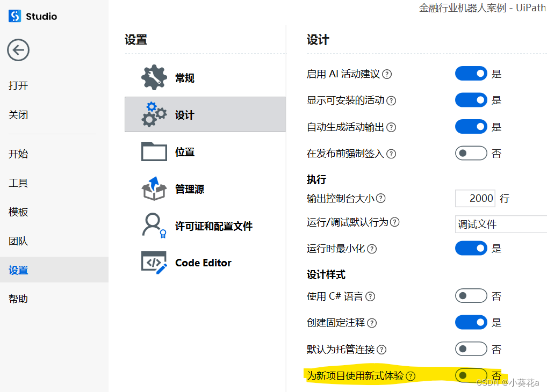Open the 模板 section
Image resolution: width=547 pixels, height=392 pixels.
coord(18,212)
